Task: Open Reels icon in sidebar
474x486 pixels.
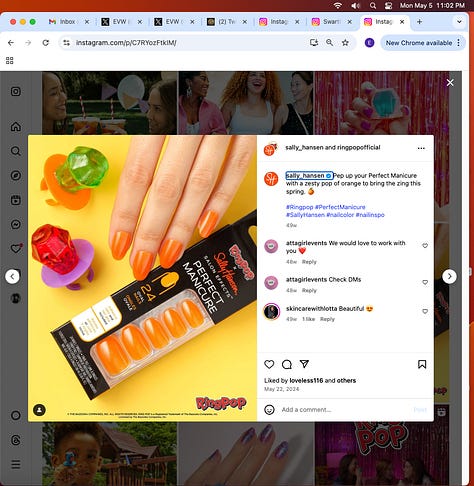Action: tap(16, 200)
